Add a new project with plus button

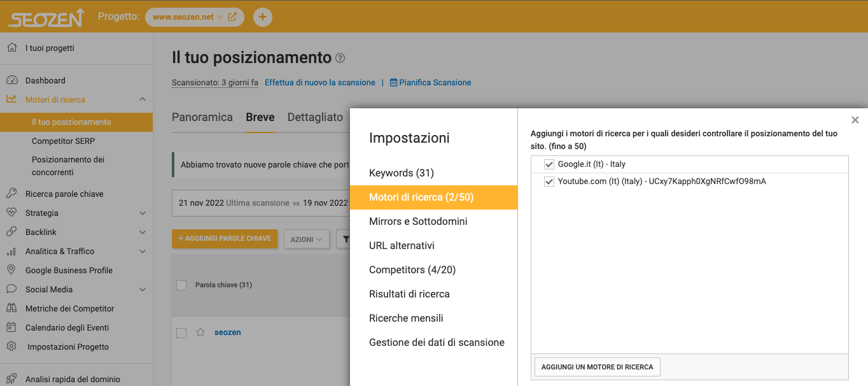[263, 17]
